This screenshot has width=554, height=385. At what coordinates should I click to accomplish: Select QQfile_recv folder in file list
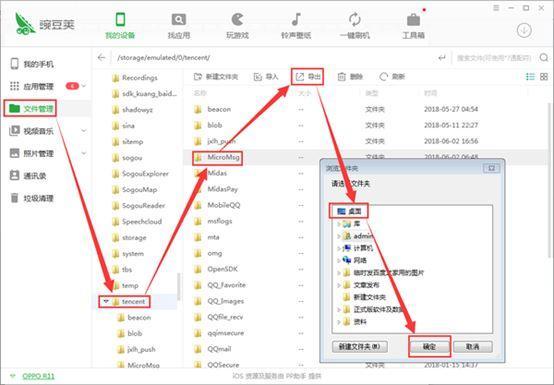[219, 317]
